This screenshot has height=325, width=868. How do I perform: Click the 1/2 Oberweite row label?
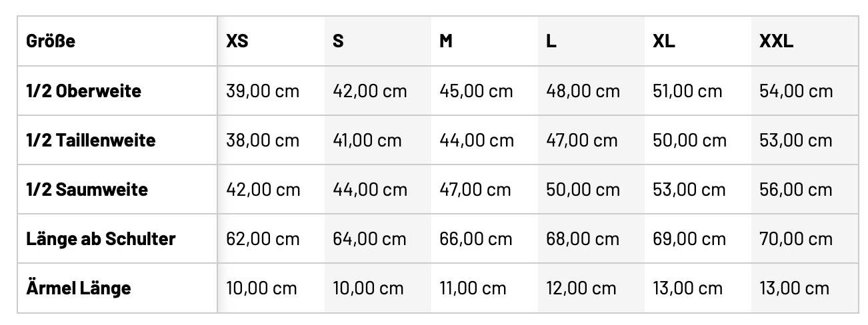tap(84, 91)
